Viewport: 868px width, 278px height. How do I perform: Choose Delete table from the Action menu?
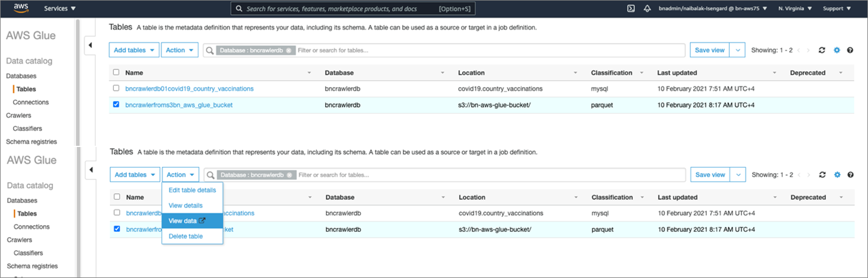[x=192, y=236]
